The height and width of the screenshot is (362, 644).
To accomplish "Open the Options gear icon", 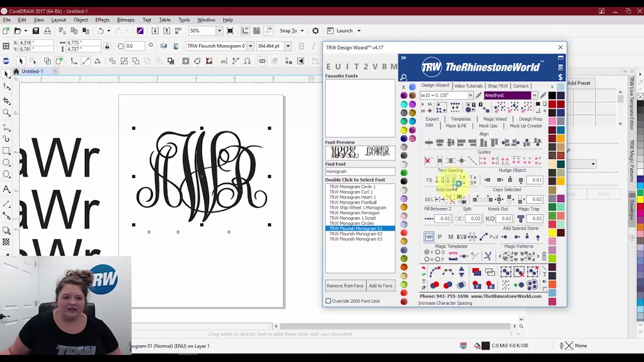I will pyautogui.click(x=315, y=31).
